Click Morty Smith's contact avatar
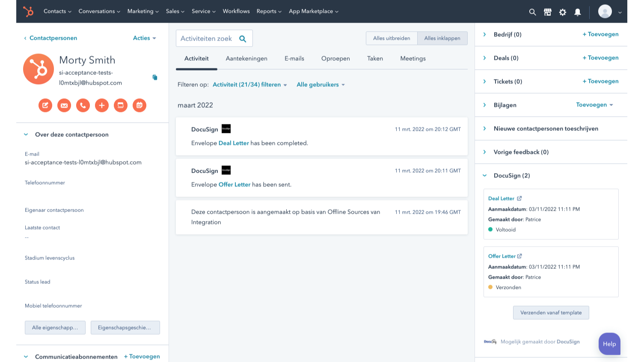This screenshot has width=644, height=362. coord(39,69)
